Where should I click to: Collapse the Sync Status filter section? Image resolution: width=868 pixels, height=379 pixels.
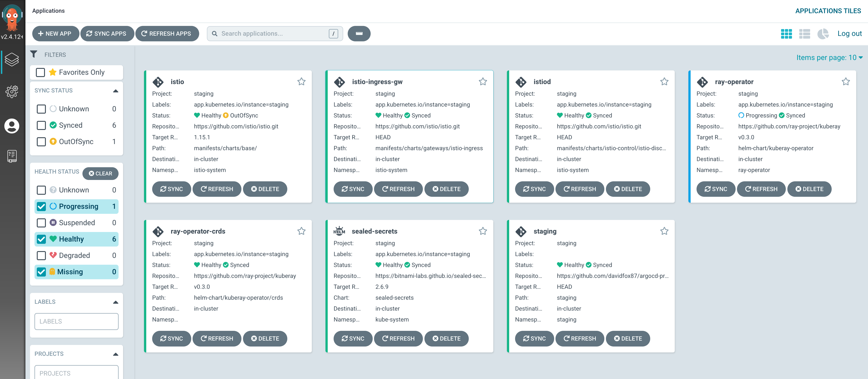[x=116, y=91]
